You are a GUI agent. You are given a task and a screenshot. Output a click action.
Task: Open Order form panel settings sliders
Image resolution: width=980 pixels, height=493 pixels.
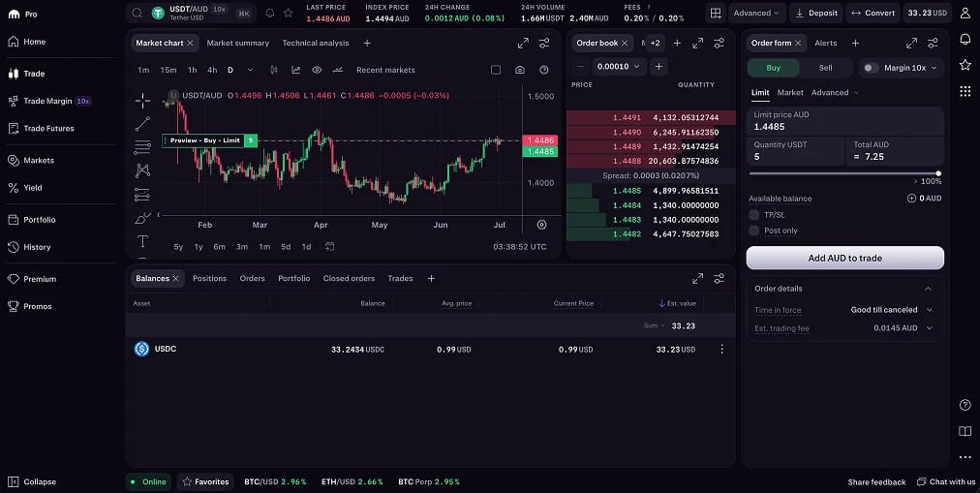pos(933,44)
